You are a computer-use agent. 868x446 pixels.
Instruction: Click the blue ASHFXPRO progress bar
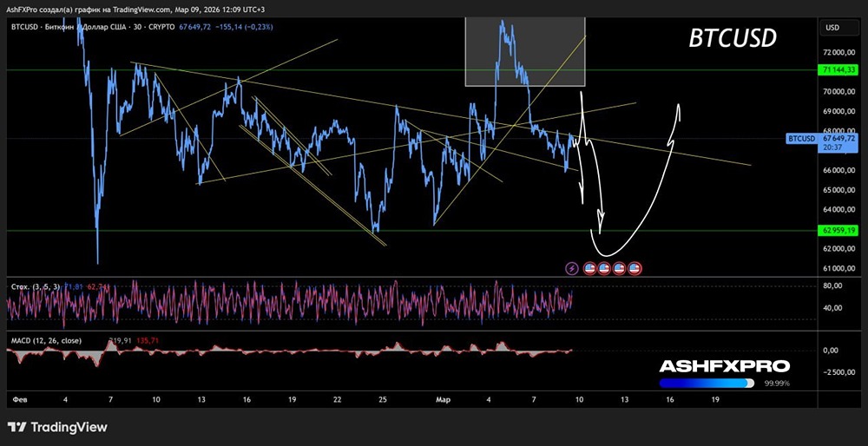click(x=707, y=383)
